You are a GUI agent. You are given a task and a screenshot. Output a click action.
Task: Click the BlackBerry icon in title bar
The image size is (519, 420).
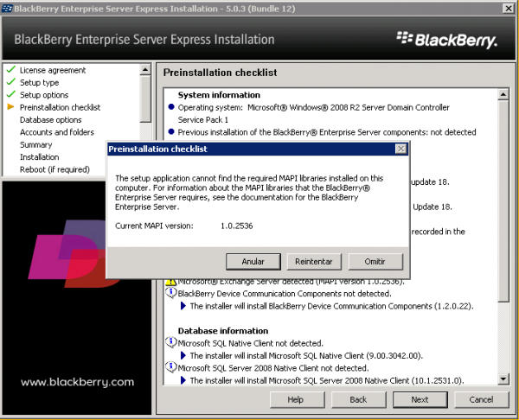(7, 9)
